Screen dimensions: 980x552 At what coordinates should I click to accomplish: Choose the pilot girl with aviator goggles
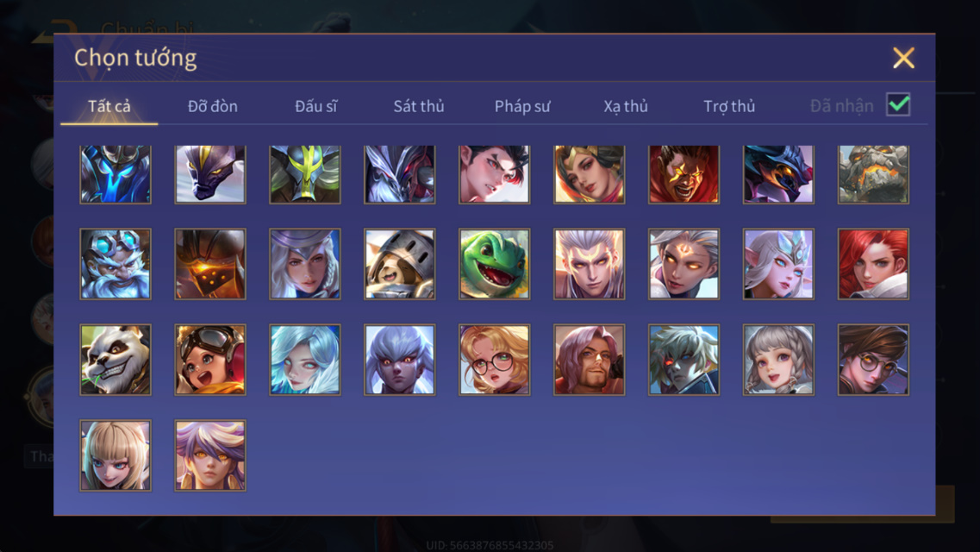pos(210,360)
